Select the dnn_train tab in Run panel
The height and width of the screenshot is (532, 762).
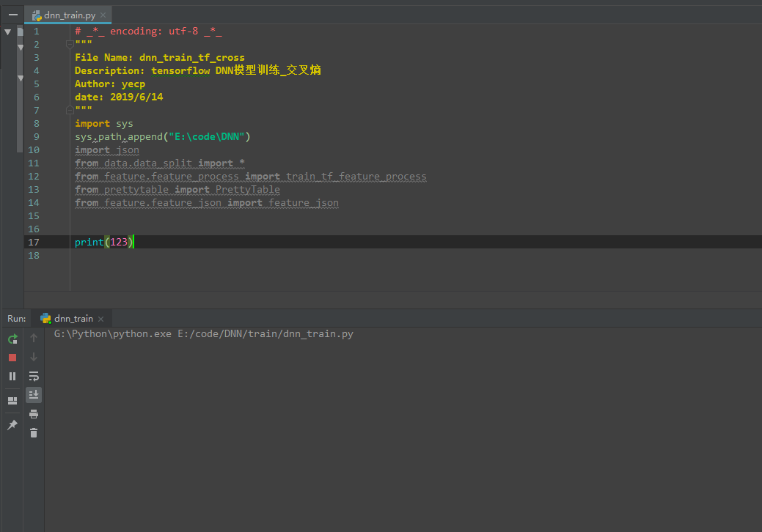72,318
